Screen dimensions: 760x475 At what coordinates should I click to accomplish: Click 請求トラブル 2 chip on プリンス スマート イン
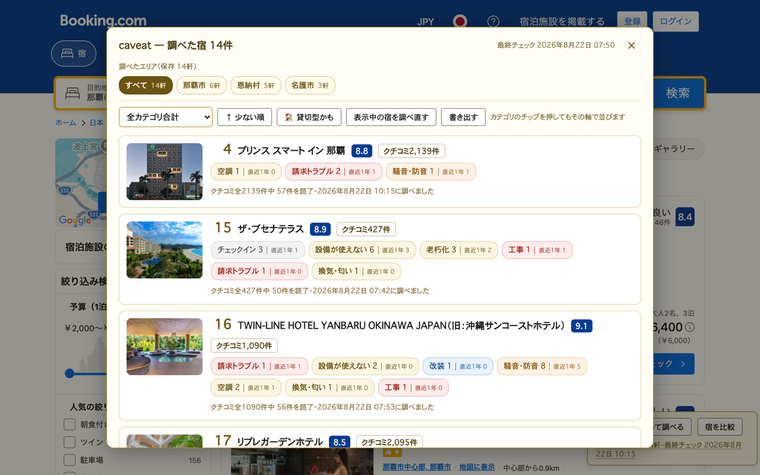point(333,172)
